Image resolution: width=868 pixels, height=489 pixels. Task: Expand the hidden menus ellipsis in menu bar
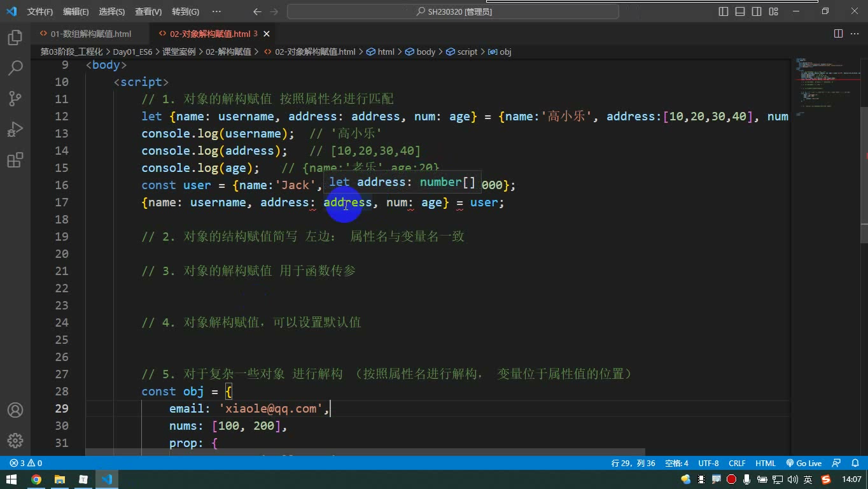(x=216, y=11)
